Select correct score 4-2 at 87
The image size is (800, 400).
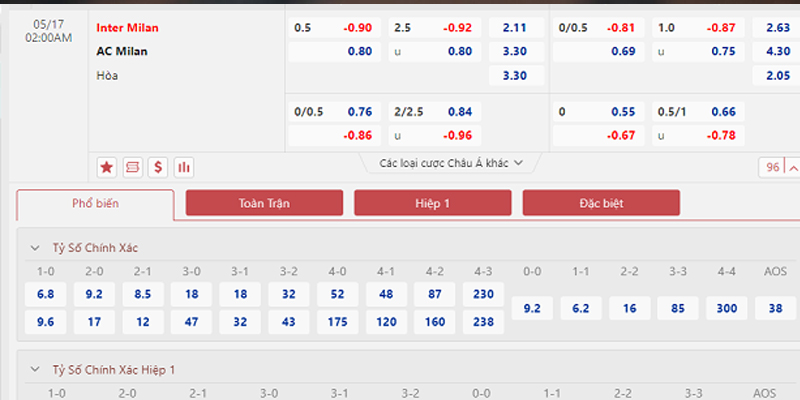click(x=435, y=294)
